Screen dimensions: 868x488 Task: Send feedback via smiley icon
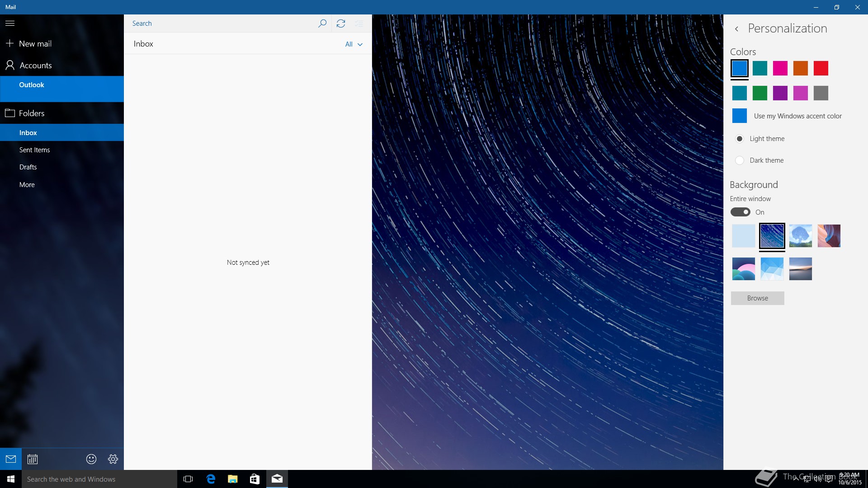tap(91, 459)
